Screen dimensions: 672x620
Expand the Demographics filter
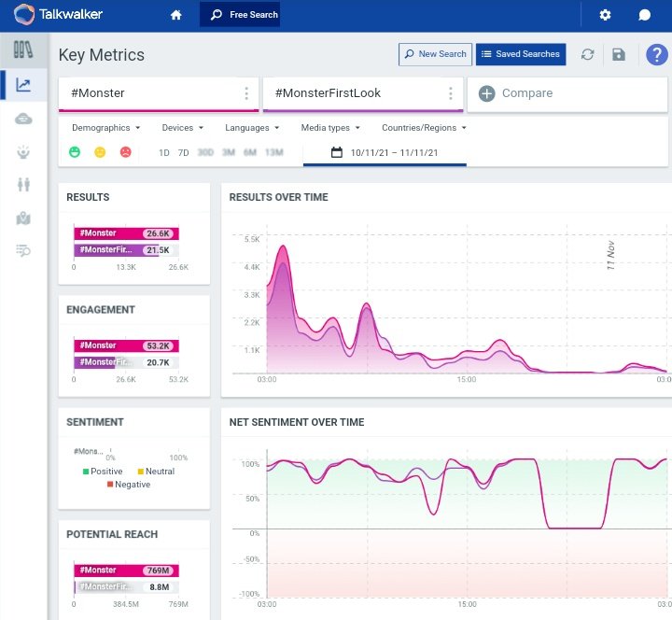pyautogui.click(x=105, y=128)
